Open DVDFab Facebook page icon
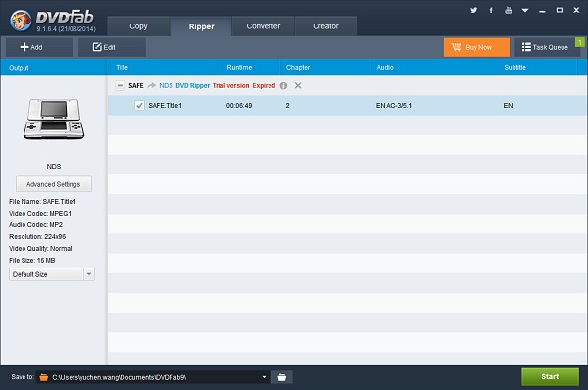588x390 pixels. 491,10
